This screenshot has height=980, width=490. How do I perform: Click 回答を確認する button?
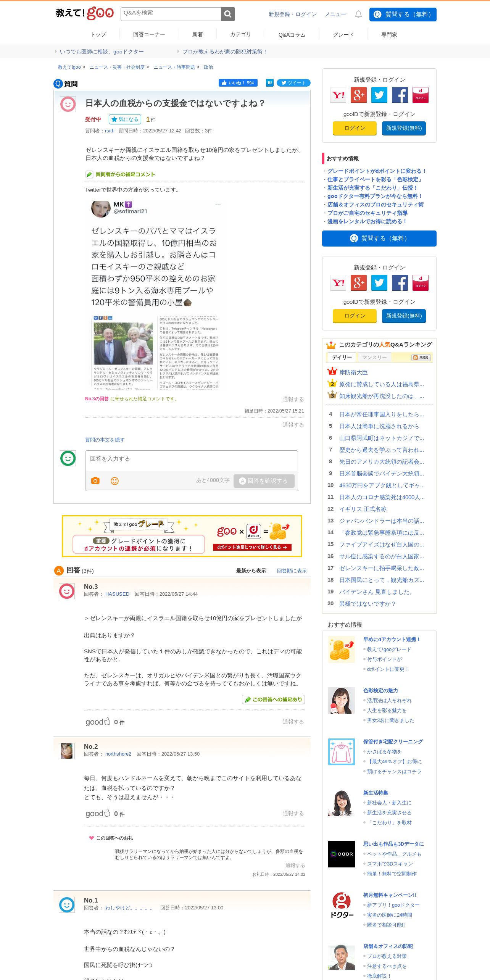click(264, 481)
